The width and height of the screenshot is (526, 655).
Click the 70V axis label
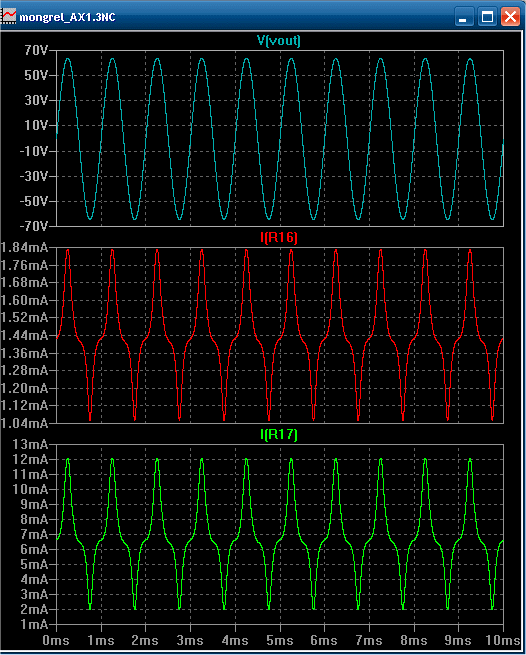click(37, 51)
